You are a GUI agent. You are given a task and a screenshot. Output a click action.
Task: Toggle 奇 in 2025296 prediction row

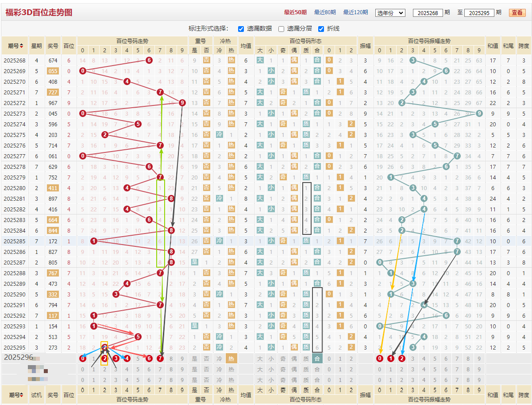[283, 358]
